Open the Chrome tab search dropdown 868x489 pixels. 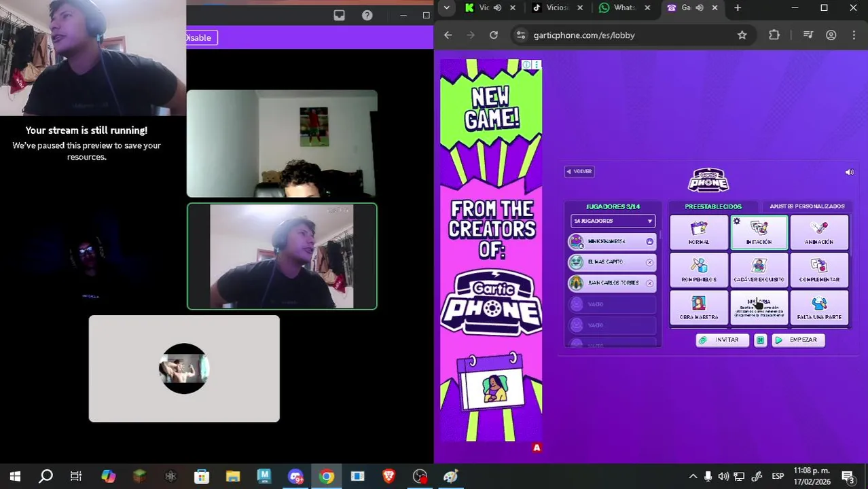446,7
